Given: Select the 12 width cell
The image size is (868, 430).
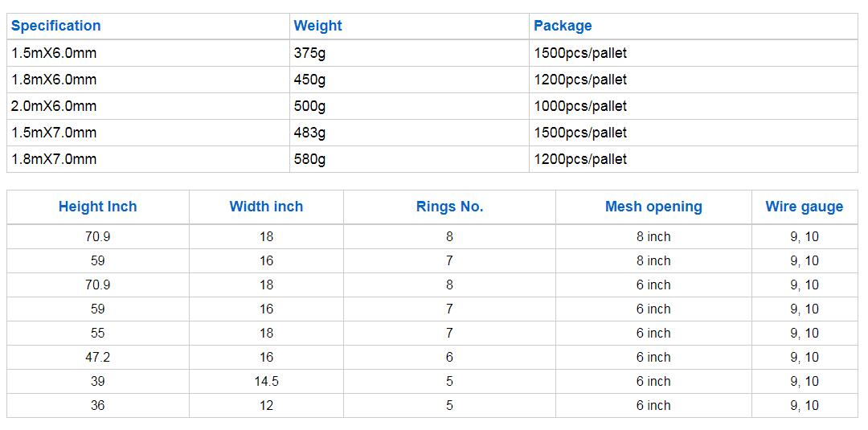Looking at the screenshot, I should pyautogui.click(x=266, y=406).
